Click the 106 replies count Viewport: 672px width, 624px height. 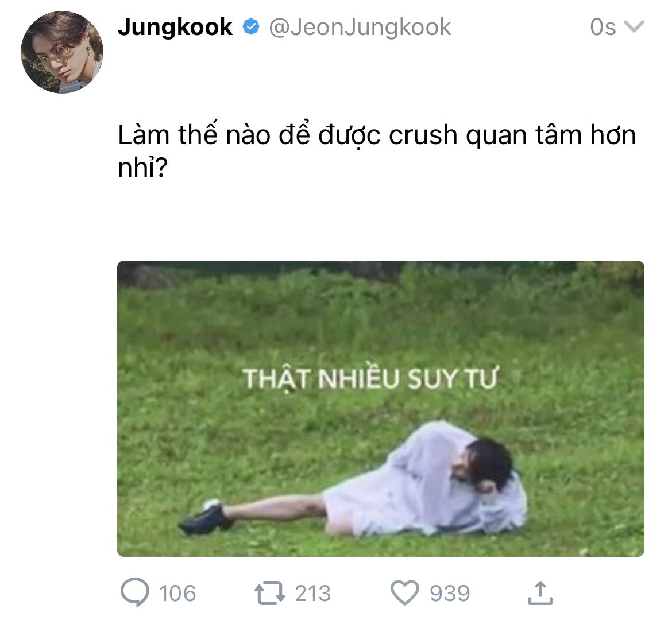[177, 593]
